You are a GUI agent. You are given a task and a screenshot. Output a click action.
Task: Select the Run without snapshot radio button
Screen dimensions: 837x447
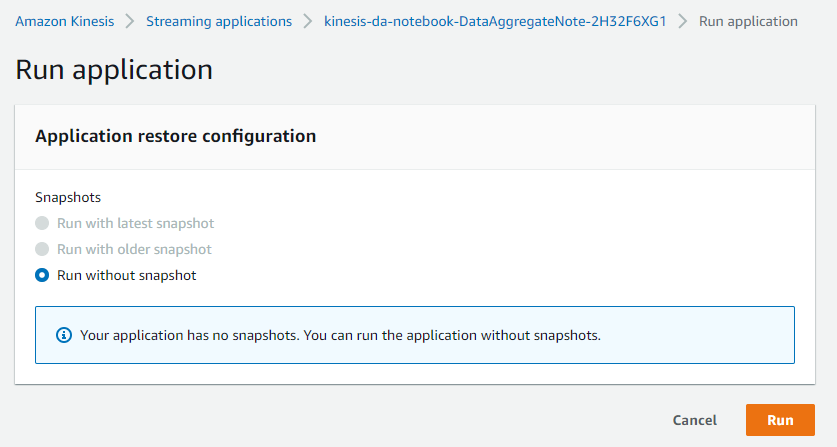coord(42,275)
